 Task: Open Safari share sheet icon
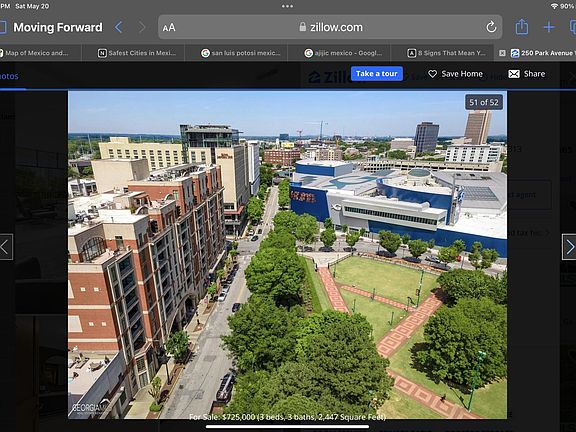pos(522,27)
